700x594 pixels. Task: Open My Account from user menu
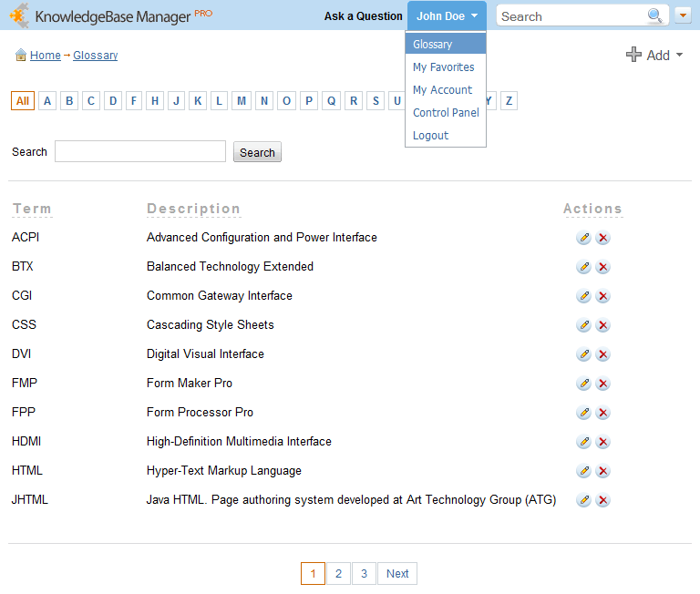(x=442, y=89)
